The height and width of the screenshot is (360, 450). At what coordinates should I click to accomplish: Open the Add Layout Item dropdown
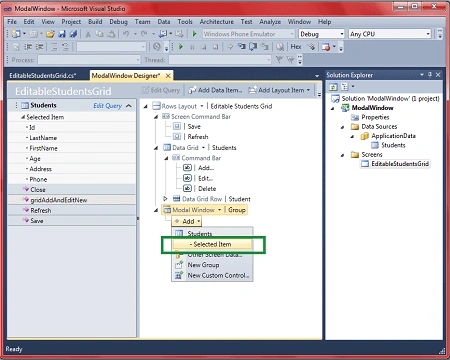279,90
